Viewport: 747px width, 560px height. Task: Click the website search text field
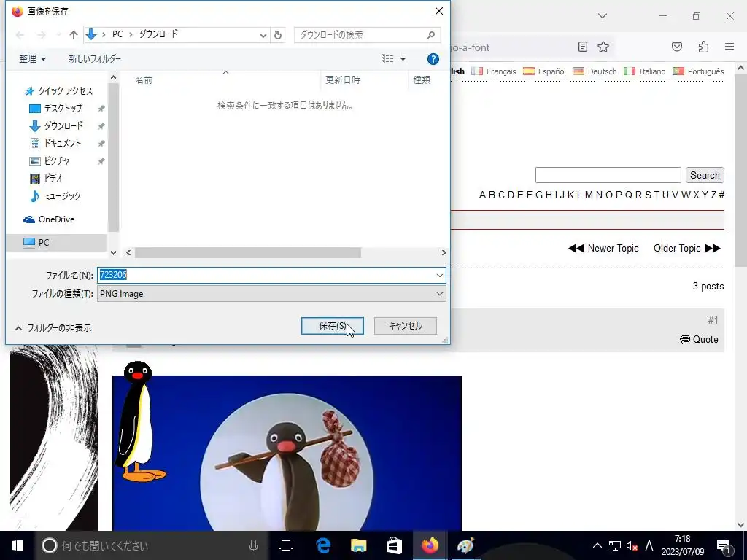click(608, 175)
